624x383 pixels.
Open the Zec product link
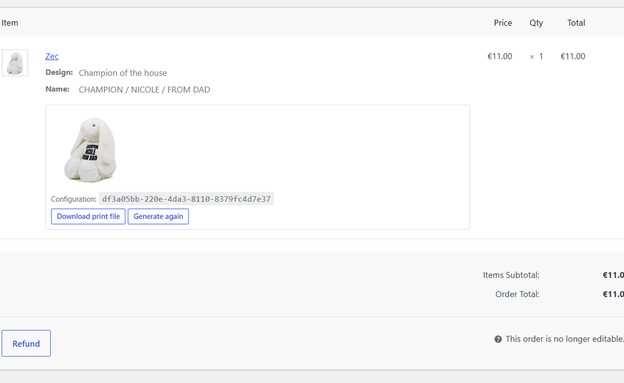[52, 56]
